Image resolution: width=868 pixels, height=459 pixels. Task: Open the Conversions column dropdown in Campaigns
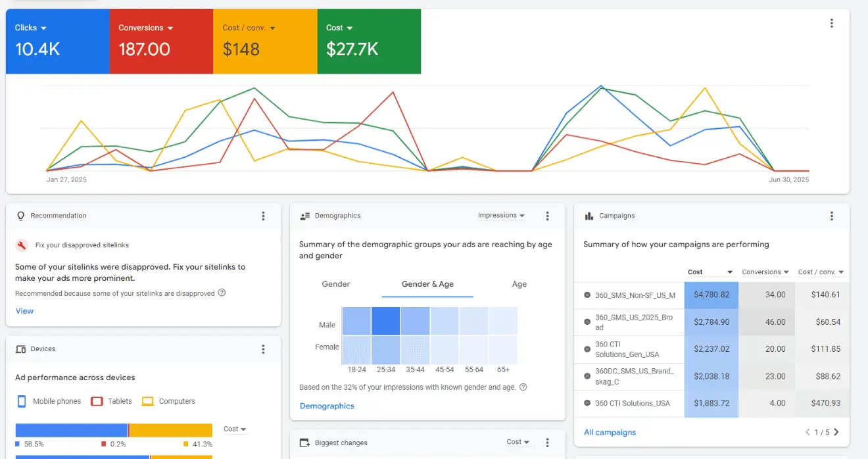pos(765,272)
